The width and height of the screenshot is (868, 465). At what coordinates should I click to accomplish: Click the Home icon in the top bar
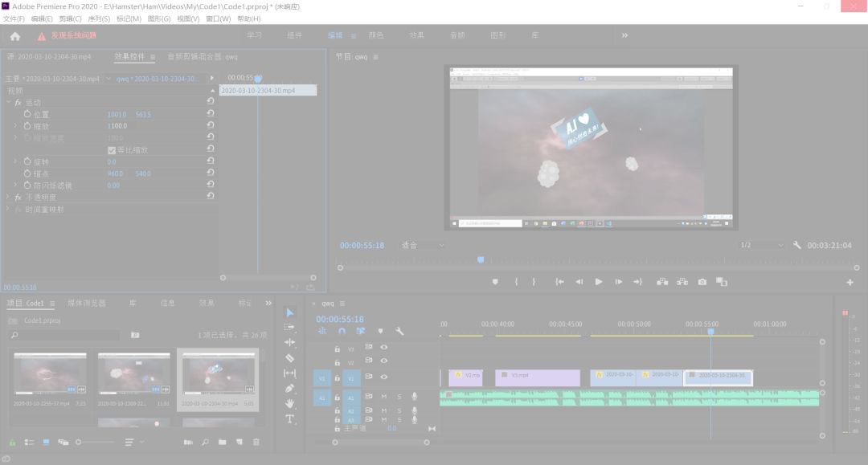15,36
